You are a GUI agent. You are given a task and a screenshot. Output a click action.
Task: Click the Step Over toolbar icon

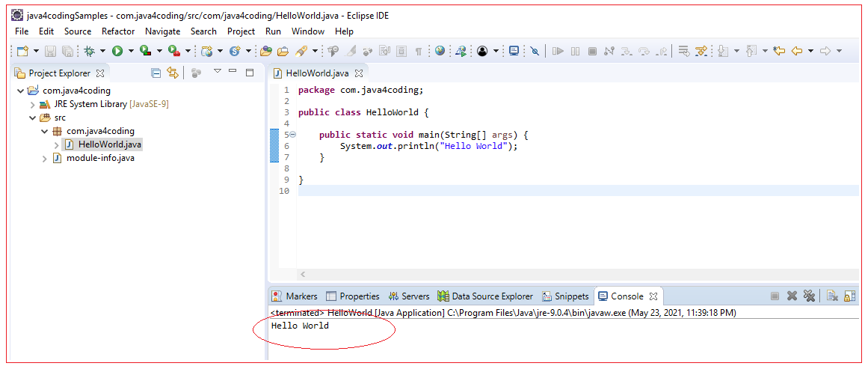pos(644,51)
